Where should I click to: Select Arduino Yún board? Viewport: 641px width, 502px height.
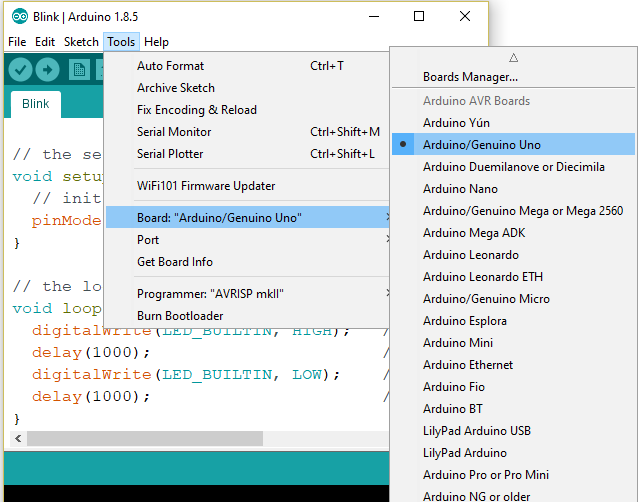pos(513,123)
